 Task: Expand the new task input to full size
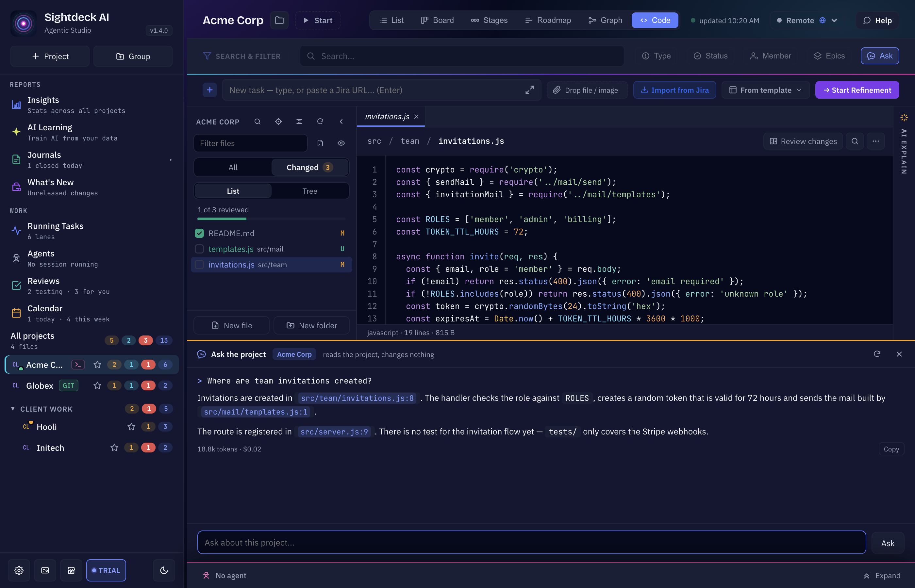tap(529, 90)
